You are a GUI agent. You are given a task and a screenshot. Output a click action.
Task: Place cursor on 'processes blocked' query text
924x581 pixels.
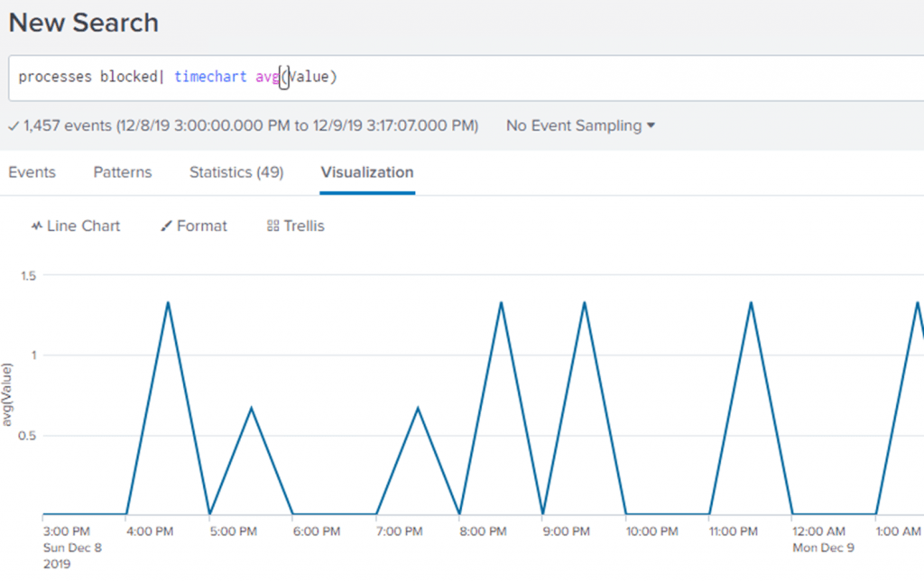(87, 78)
